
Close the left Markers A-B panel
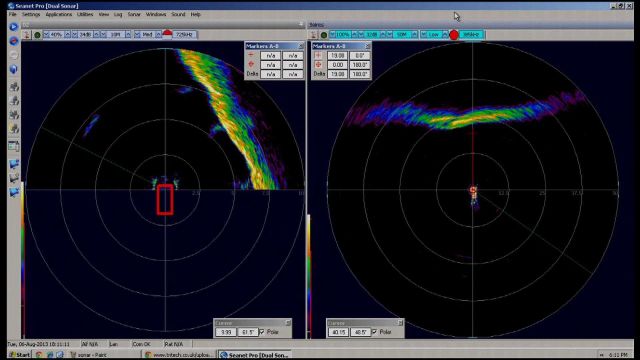(301, 46)
